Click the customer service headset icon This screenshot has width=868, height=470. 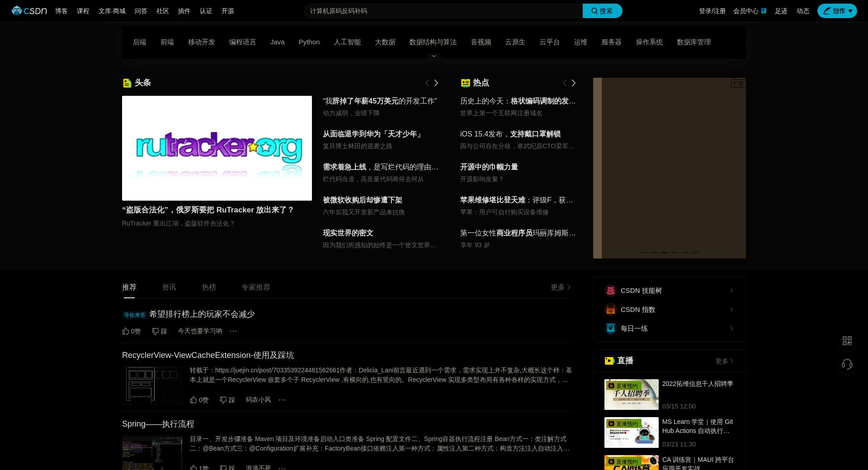(x=847, y=364)
